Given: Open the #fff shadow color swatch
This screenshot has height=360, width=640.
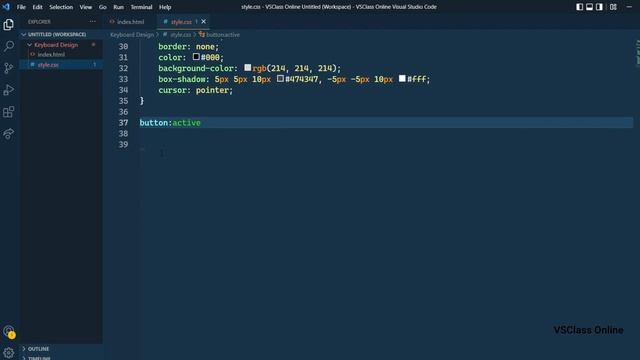Looking at the screenshot, I should (x=402, y=78).
